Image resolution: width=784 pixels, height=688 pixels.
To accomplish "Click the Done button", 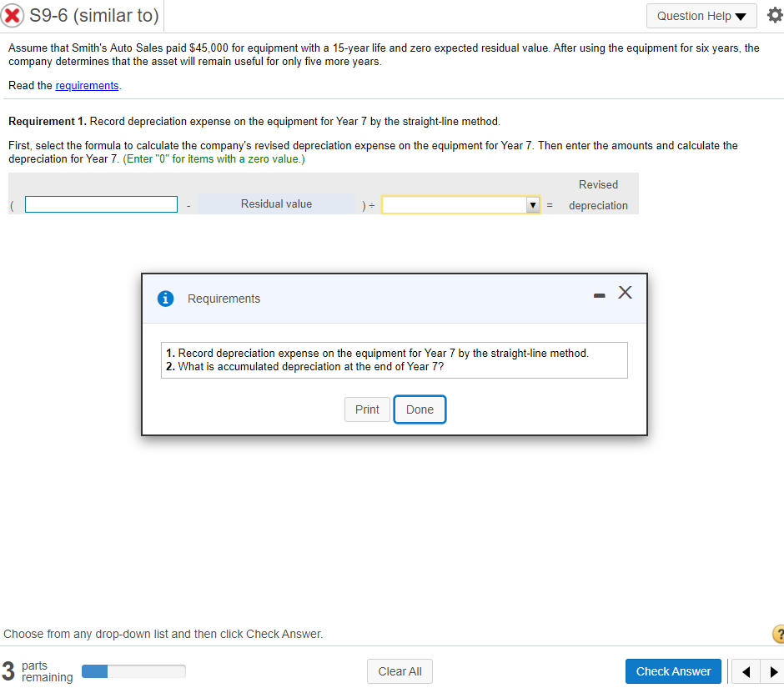I will [420, 409].
